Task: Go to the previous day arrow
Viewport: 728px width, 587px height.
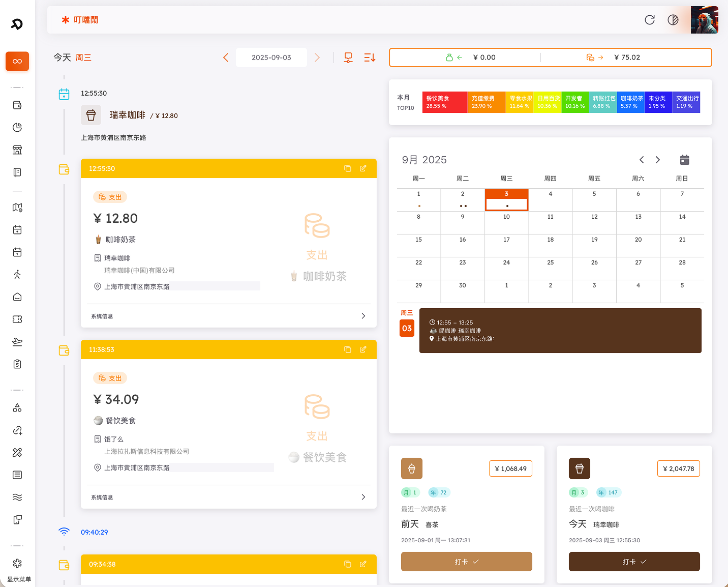Action: click(226, 57)
